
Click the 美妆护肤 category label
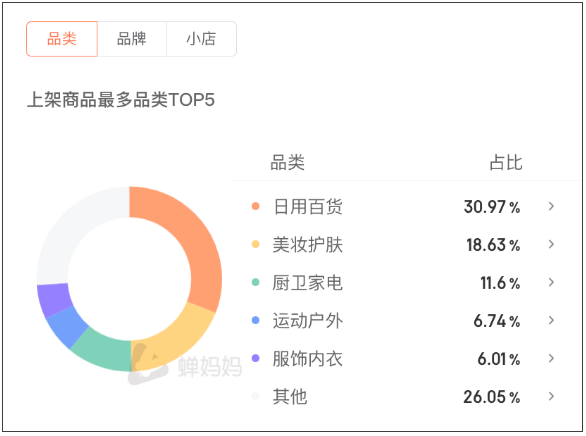[x=308, y=245]
